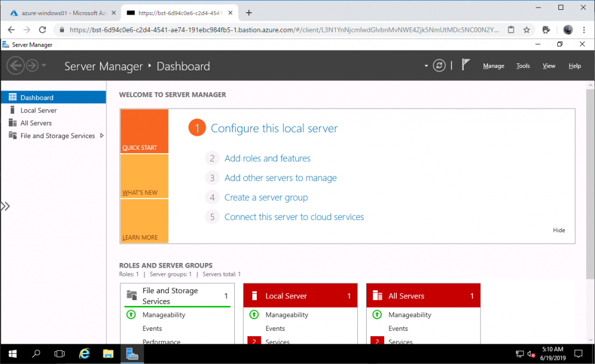Click Configure this local server link
This screenshot has height=364, width=595.
(274, 128)
